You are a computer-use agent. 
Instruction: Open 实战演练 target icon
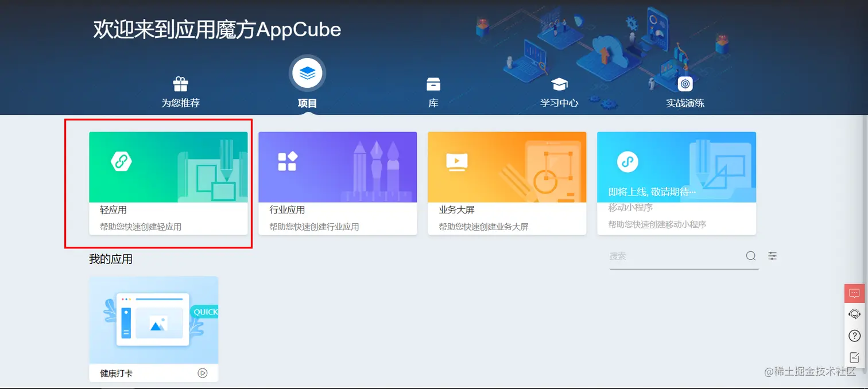click(x=685, y=84)
